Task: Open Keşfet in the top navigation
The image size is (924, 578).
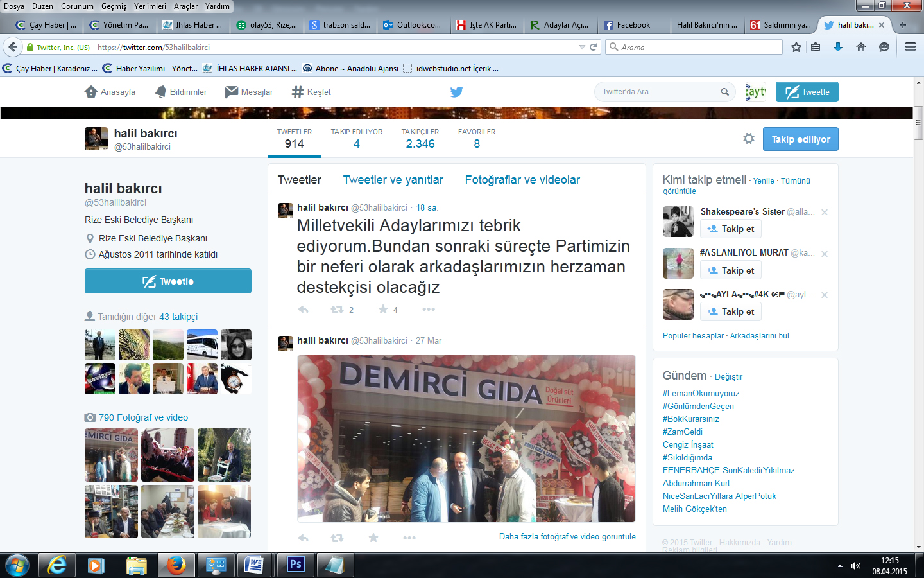Action: click(311, 92)
